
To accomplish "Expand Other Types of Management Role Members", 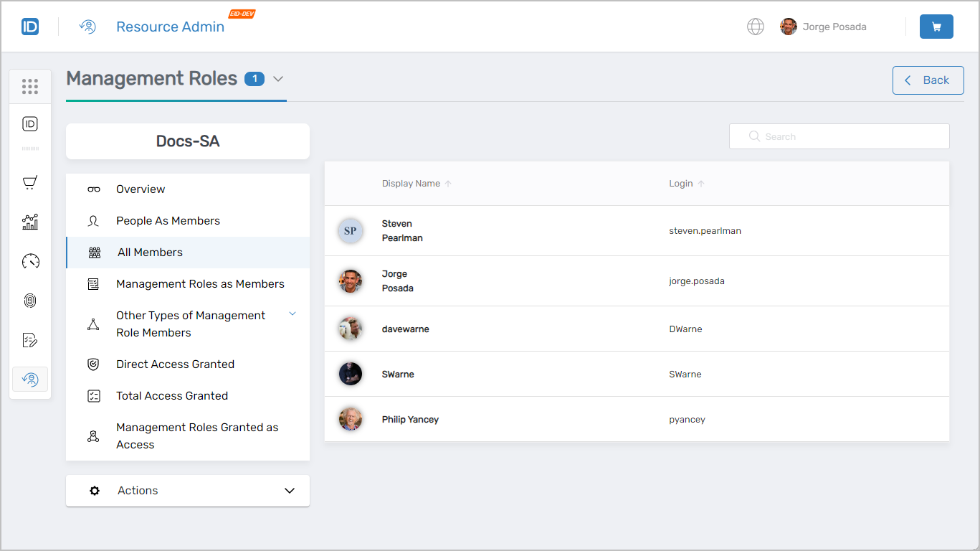I will (x=292, y=314).
